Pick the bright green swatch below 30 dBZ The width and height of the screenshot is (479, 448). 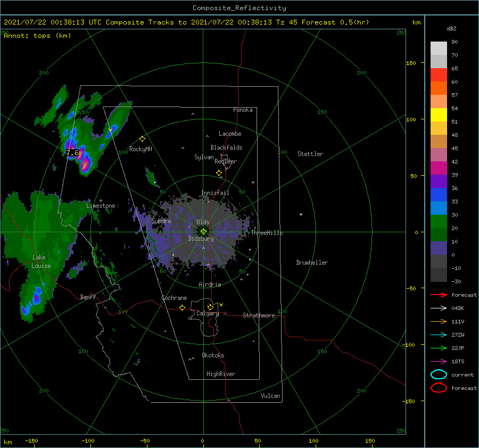(439, 222)
